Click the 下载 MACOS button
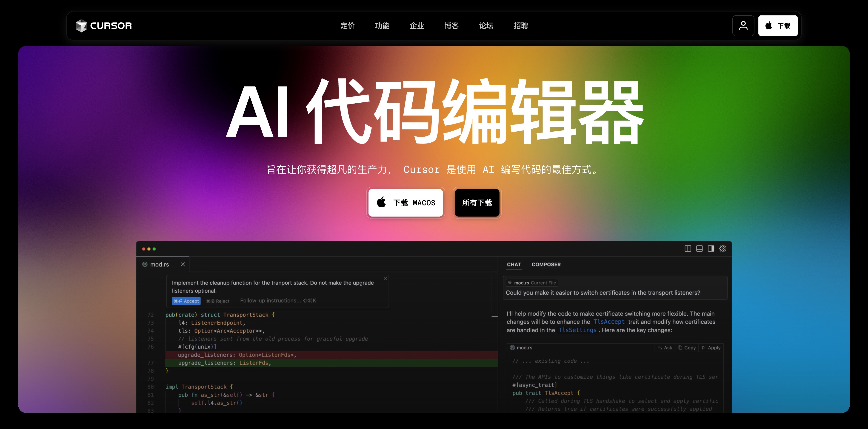This screenshot has height=429, width=868. 405,203
